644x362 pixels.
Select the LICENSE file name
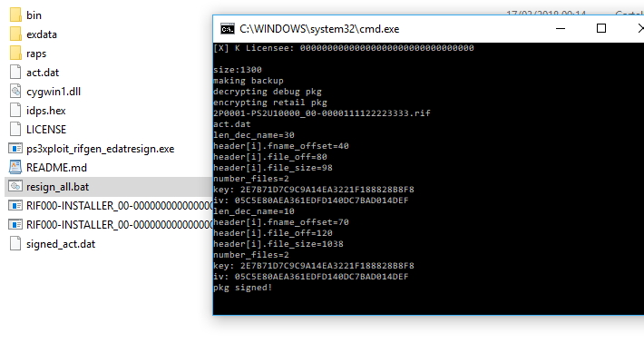click(x=46, y=130)
